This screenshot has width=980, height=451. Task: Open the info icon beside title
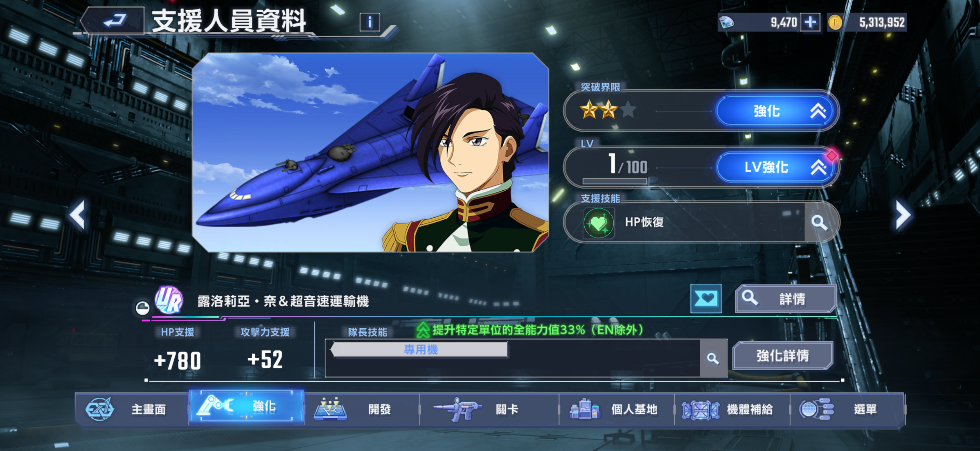(369, 22)
